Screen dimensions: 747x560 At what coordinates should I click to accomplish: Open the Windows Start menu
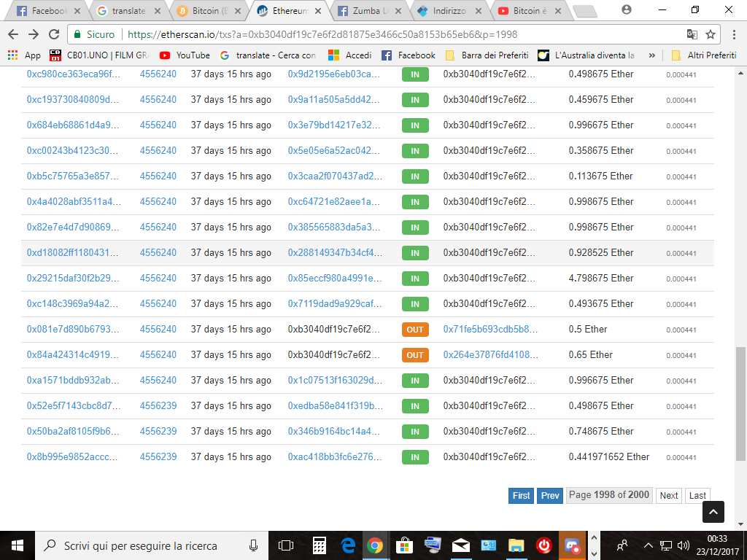(x=18, y=545)
